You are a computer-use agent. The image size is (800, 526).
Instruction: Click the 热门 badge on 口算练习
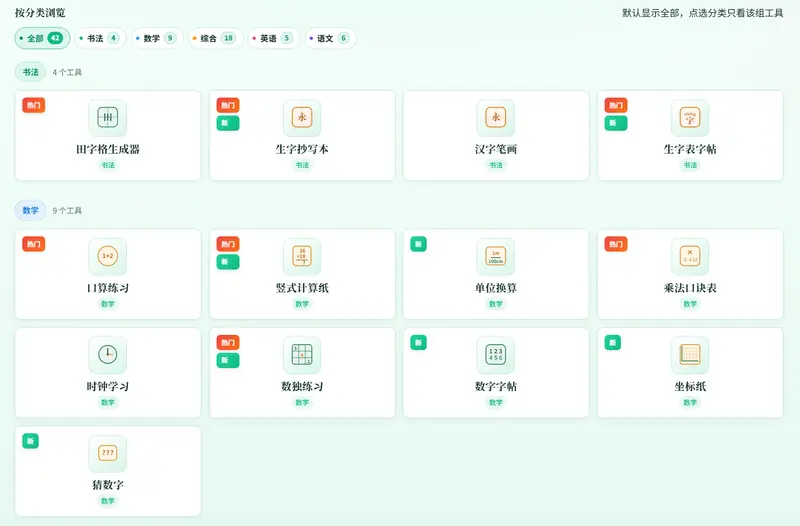coord(34,244)
